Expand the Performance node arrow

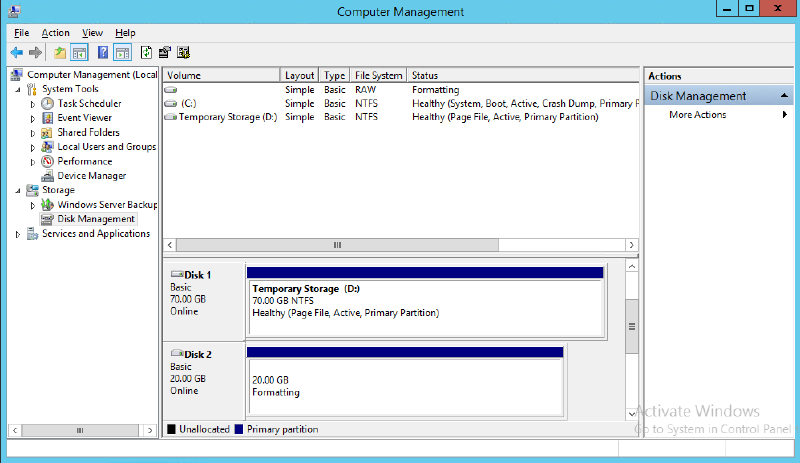33,162
